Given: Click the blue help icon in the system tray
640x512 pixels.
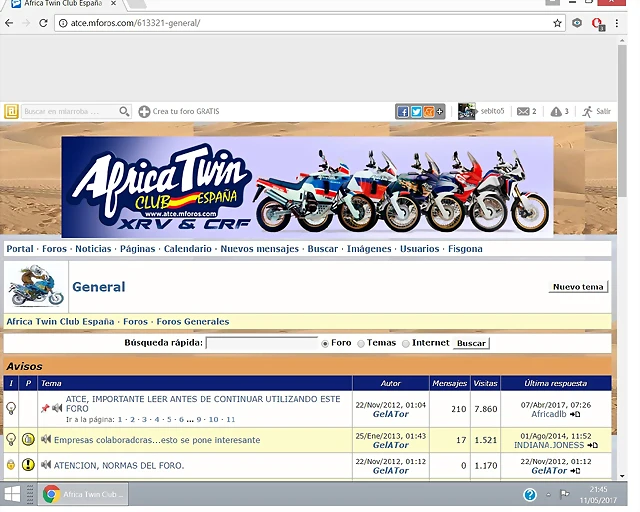Looking at the screenshot, I should coord(530,495).
